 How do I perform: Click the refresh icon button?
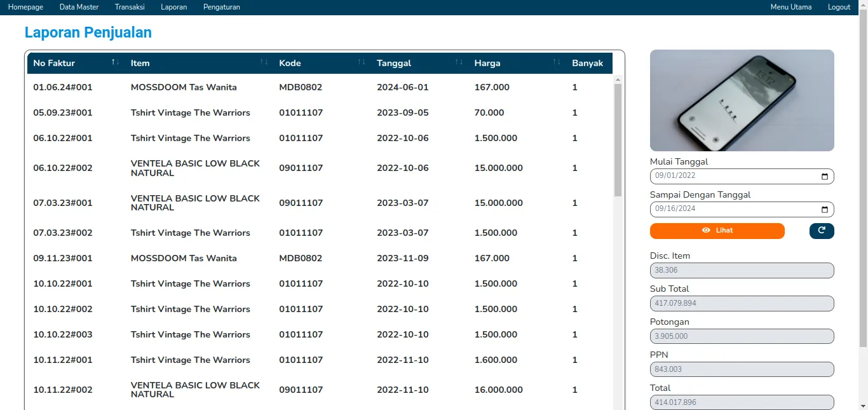pos(821,231)
